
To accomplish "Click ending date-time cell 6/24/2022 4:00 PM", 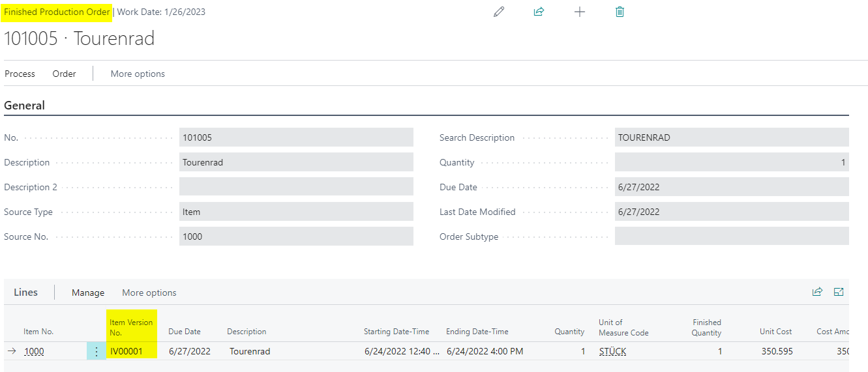I will pyautogui.click(x=485, y=351).
